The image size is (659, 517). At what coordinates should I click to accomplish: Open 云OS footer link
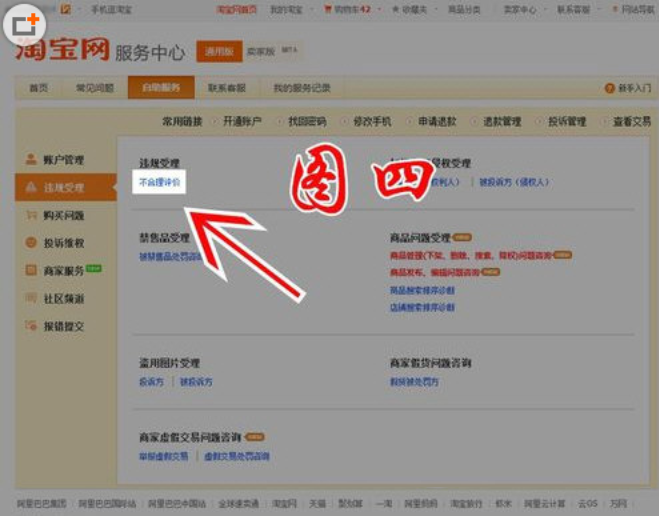click(587, 503)
